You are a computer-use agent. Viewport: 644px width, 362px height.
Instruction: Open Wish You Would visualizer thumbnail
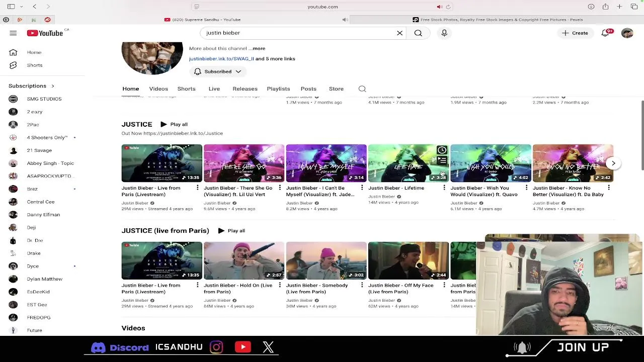coord(491,163)
